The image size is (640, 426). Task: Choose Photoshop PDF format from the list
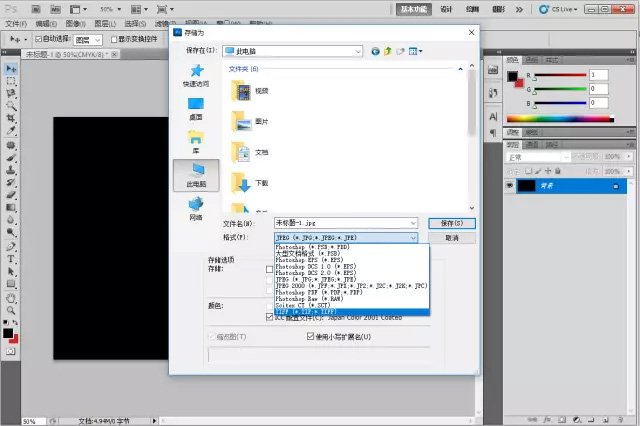(321, 292)
